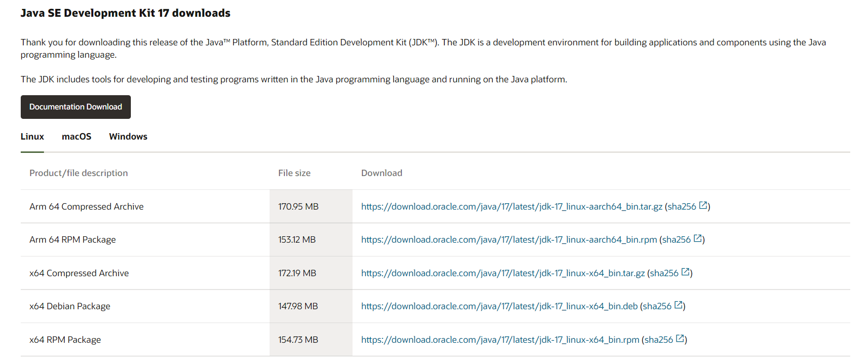Click the 'Download' column header
The image size is (868, 364).
[382, 173]
